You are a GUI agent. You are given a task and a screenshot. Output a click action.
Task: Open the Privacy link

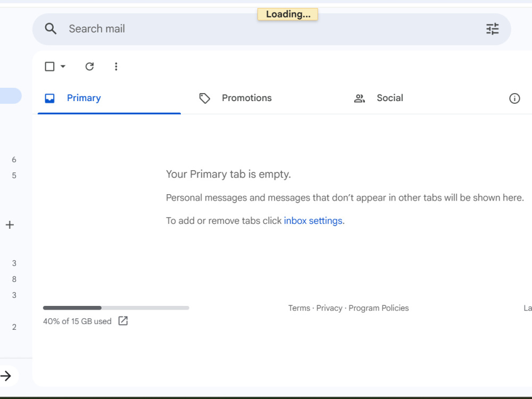[329, 308]
